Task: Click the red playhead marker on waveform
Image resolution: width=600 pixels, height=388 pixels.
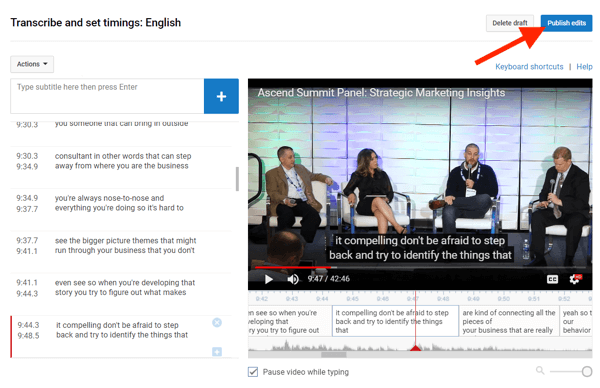Action: point(415,348)
